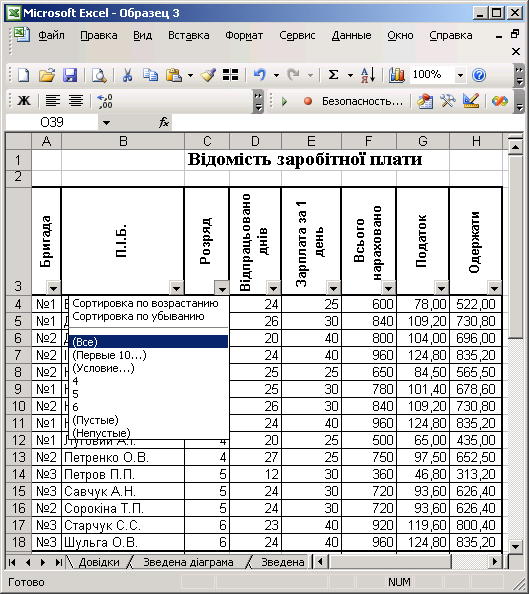Open the Бригада column autofilter arrow
Screen dimensions: 529x594
[53, 289]
